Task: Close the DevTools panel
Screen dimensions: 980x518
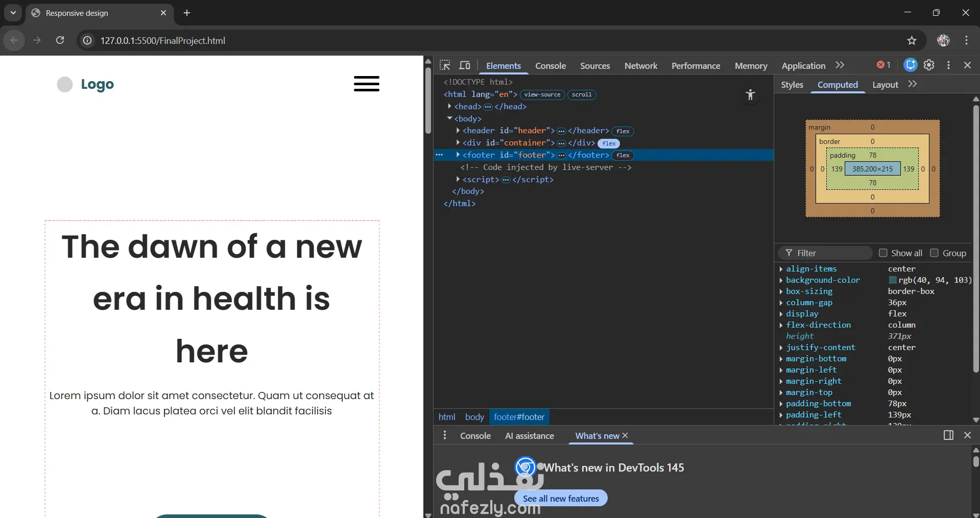Action: point(967,65)
